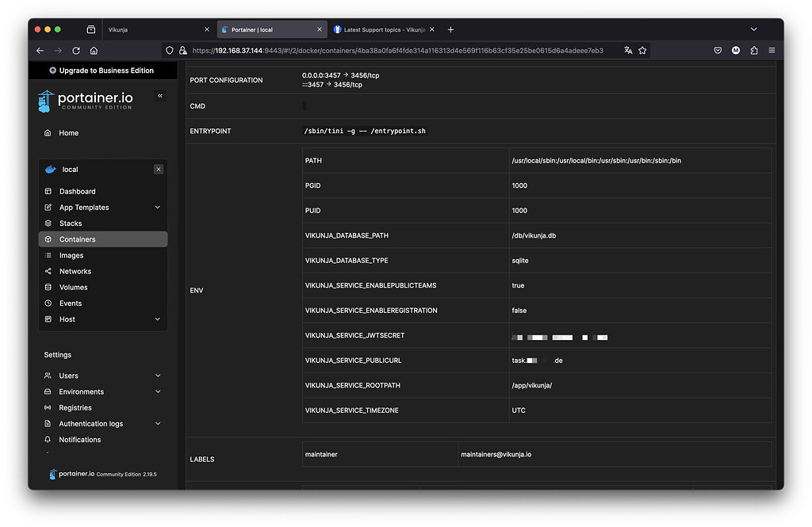Click the Home link in the sidebar
Image resolution: width=812 pixels, height=527 pixels.
pyautogui.click(x=68, y=132)
